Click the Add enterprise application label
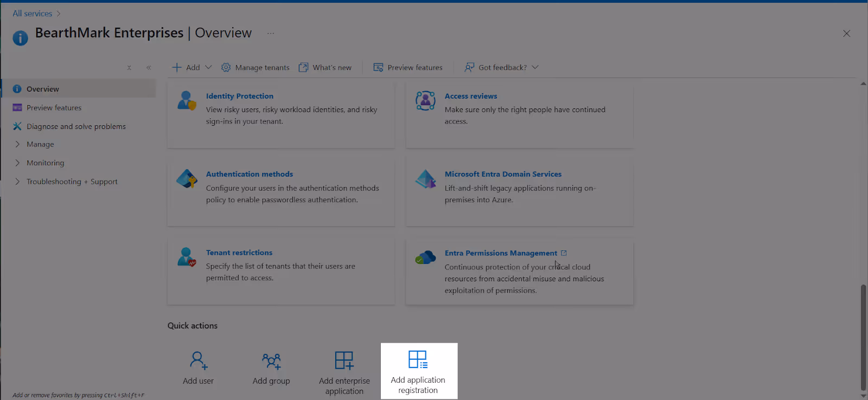Image resolution: width=868 pixels, height=400 pixels. click(x=344, y=386)
